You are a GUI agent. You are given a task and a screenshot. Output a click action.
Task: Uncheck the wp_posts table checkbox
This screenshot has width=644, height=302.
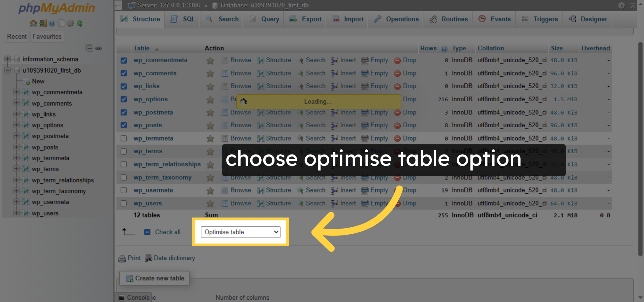pyautogui.click(x=124, y=125)
